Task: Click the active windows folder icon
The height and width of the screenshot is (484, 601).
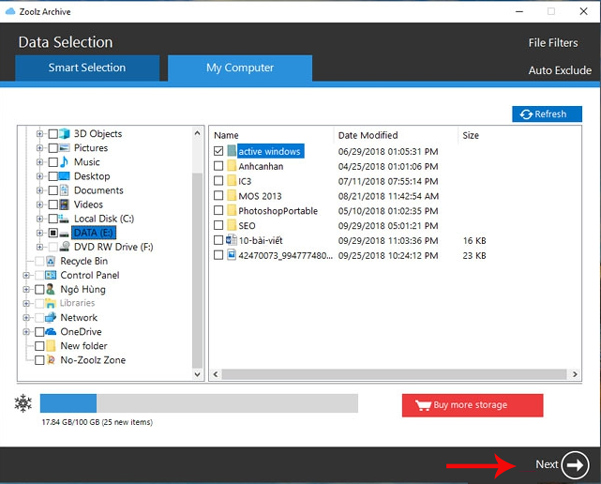Action: (231, 151)
